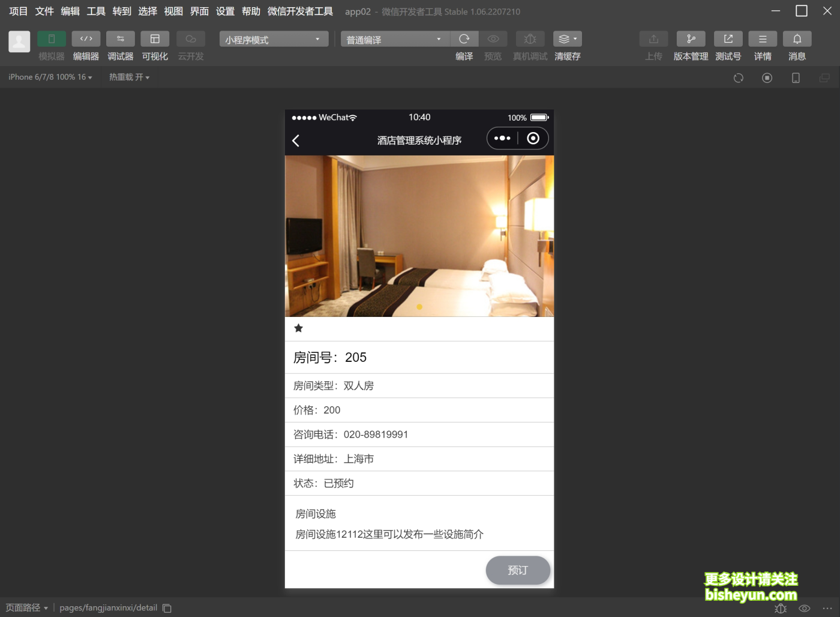This screenshot has width=840, height=617.
Task: Open the 设置 menu
Action: tap(225, 11)
